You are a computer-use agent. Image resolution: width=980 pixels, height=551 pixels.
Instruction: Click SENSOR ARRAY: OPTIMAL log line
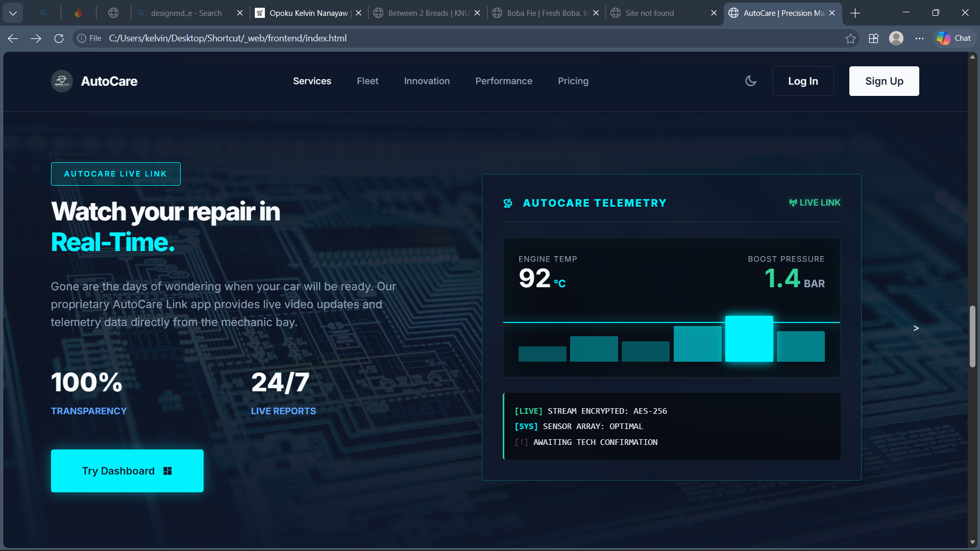point(579,427)
